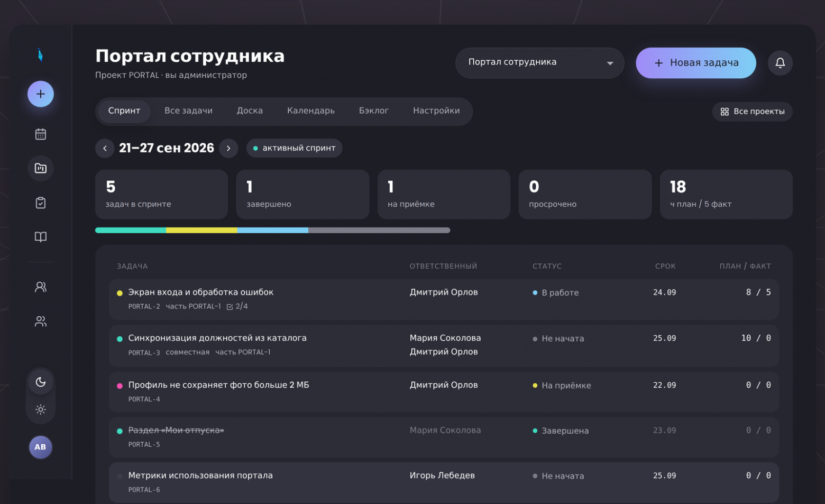Click the 5 задач в спринте card
The height and width of the screenshot is (504, 825).
click(161, 194)
